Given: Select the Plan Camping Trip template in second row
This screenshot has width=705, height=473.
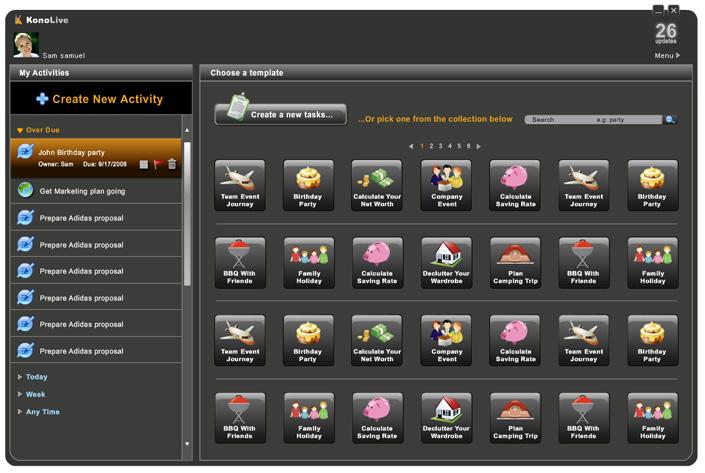Looking at the screenshot, I should pos(515,263).
